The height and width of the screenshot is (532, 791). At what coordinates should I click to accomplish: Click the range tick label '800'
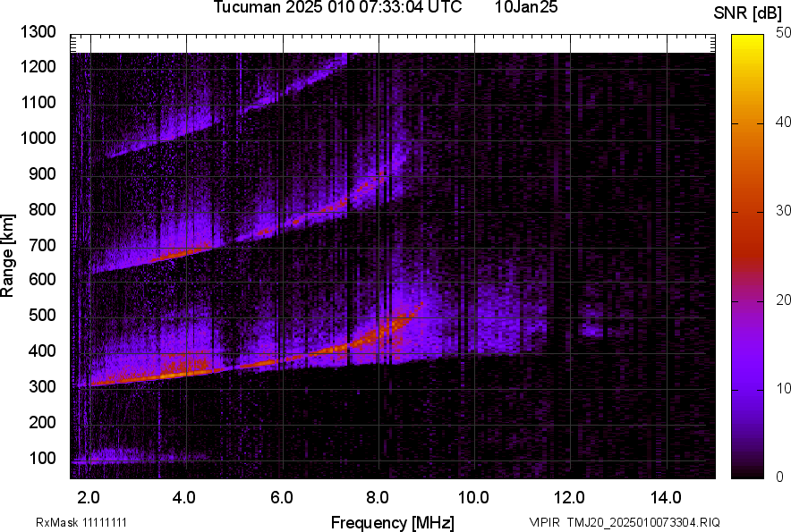click(42, 209)
